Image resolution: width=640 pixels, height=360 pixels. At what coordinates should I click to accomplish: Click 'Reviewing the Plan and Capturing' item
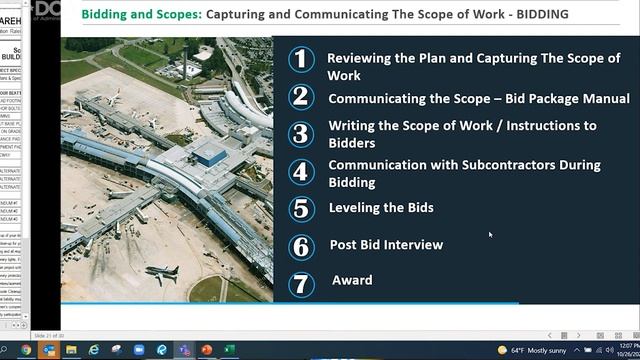click(473, 67)
